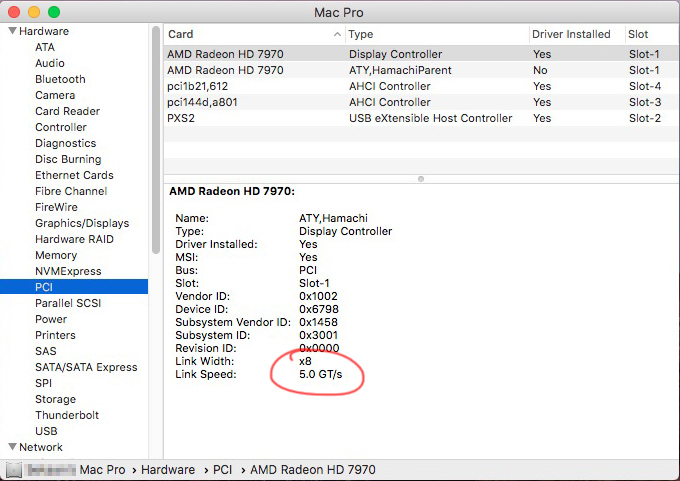Click the Link Width value x8

[x=305, y=361]
